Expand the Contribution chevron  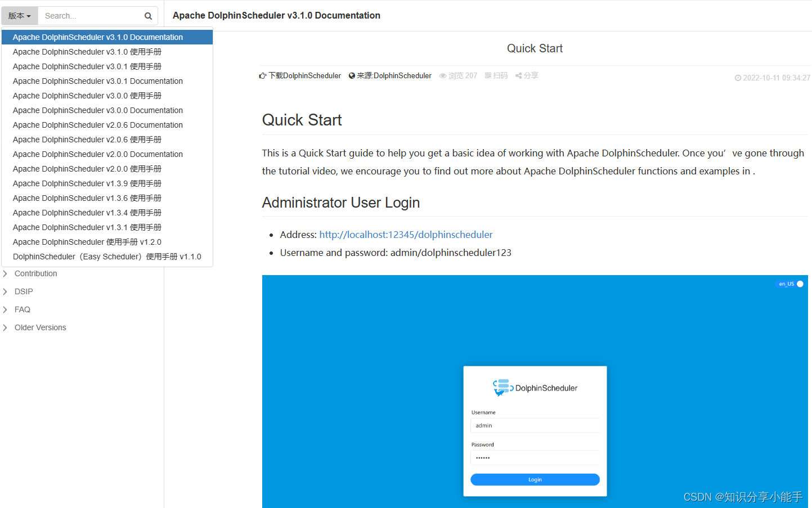click(x=5, y=273)
